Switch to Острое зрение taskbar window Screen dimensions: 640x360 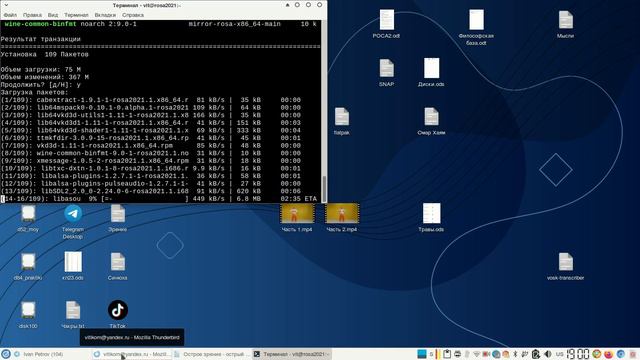(x=211, y=354)
